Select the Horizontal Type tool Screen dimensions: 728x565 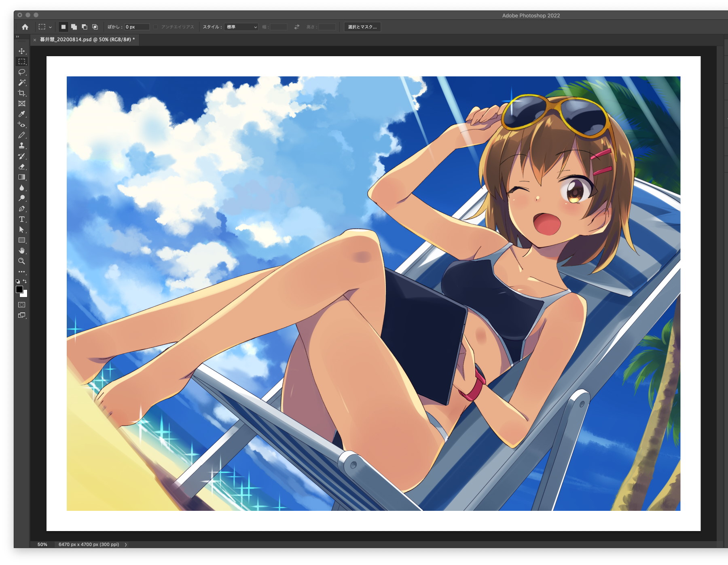(x=21, y=219)
